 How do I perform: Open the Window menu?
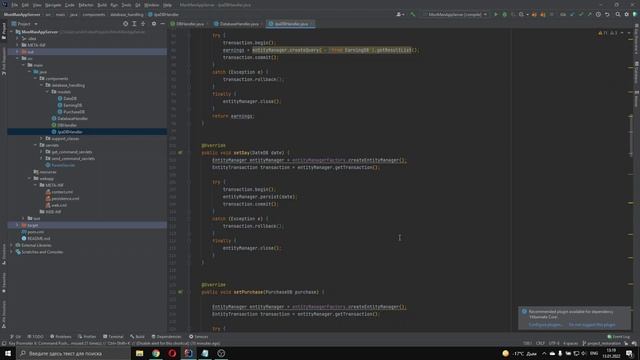click(151, 5)
